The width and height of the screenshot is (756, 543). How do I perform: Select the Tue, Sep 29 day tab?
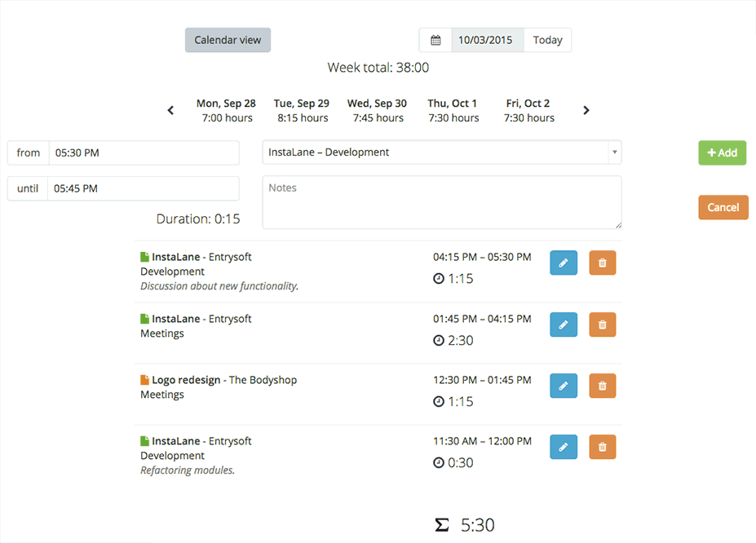click(x=302, y=110)
